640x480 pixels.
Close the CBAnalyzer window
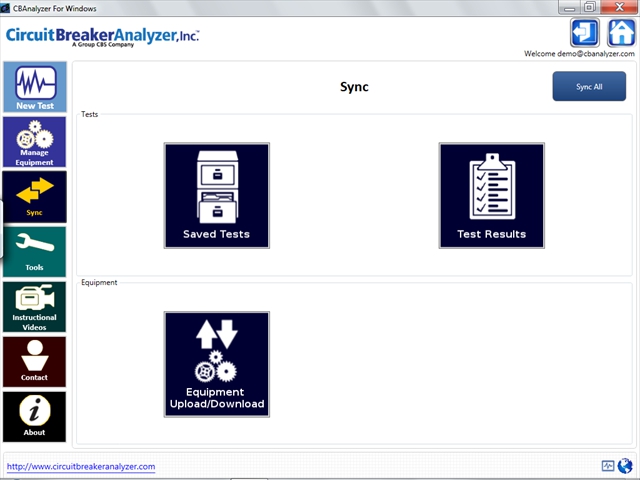pos(619,7)
